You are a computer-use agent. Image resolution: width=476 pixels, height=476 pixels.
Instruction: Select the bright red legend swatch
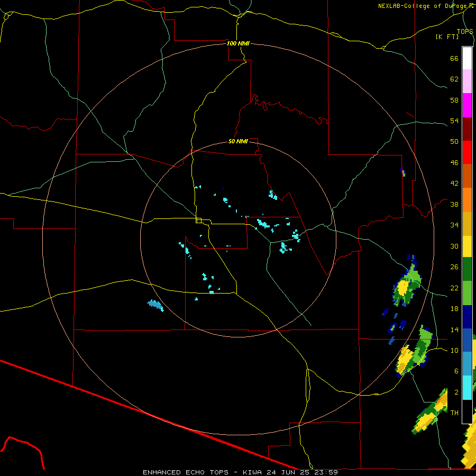pos(467,152)
